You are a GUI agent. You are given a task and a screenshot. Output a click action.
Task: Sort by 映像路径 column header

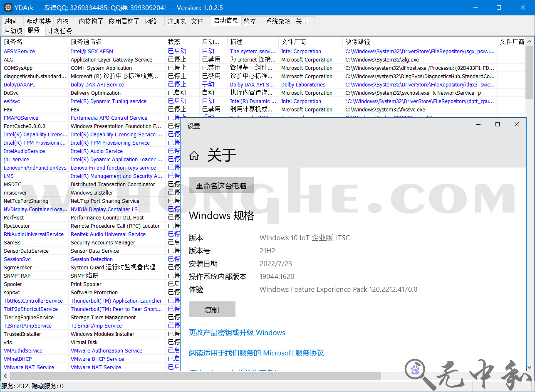(420, 42)
